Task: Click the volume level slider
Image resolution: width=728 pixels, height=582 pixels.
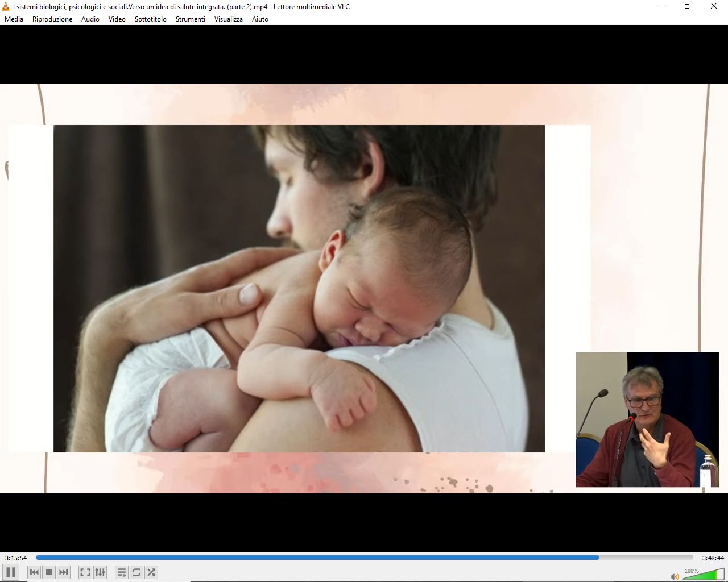Action: [703, 576]
